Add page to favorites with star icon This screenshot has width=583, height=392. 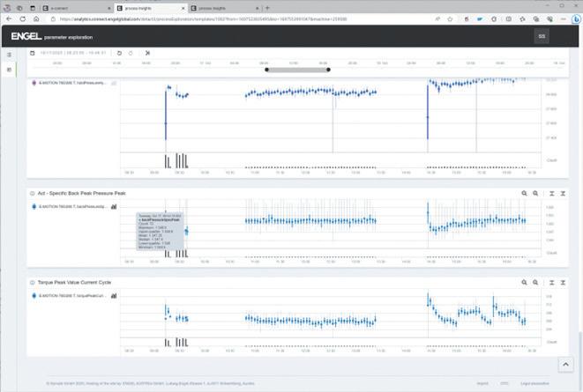(451, 18)
